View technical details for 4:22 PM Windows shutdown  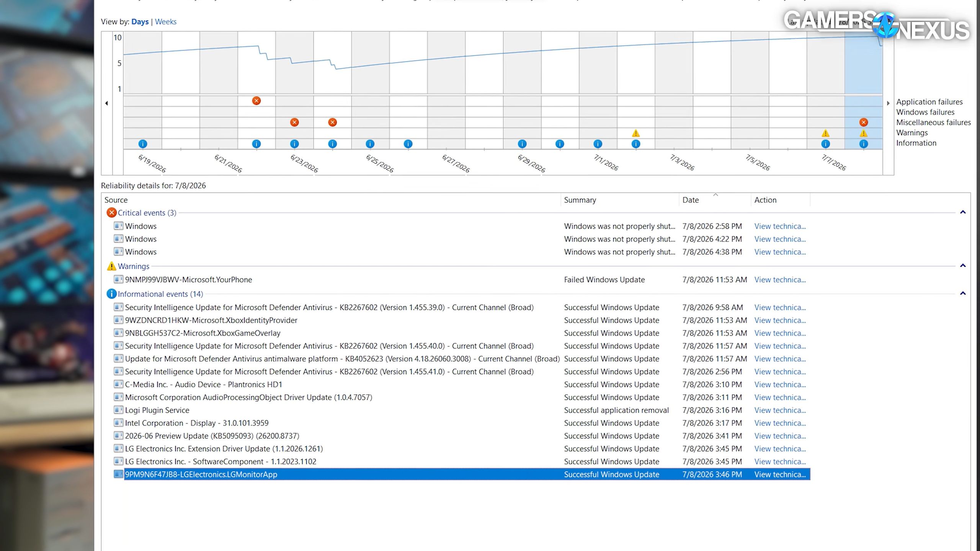tap(780, 239)
